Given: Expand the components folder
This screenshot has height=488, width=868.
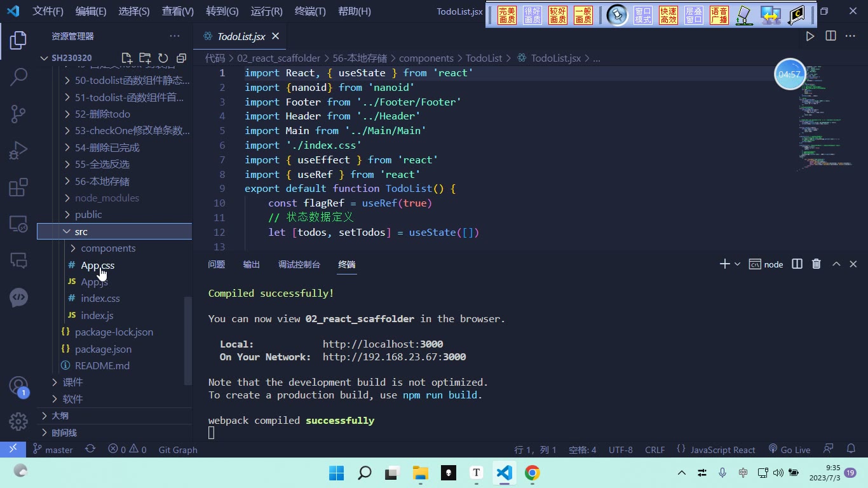Looking at the screenshot, I should 114,248.
